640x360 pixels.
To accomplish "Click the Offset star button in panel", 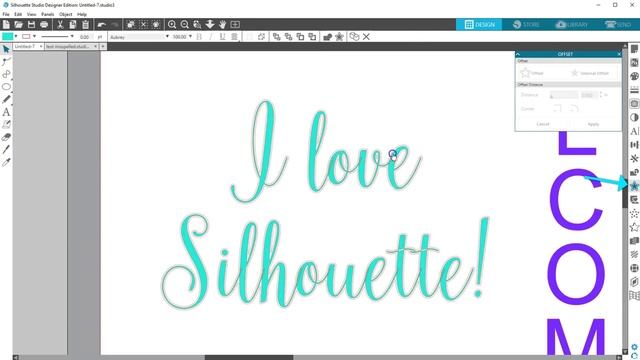I will point(532,73).
